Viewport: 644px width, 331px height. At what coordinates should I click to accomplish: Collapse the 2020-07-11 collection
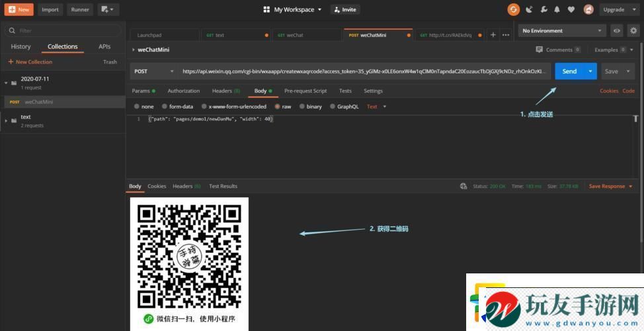point(6,82)
